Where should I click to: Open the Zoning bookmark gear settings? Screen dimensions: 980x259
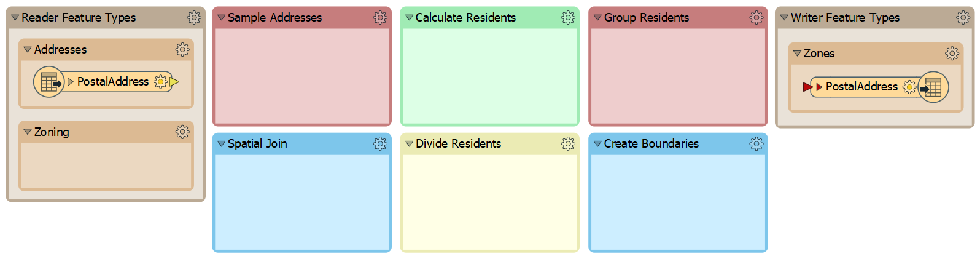(x=182, y=132)
